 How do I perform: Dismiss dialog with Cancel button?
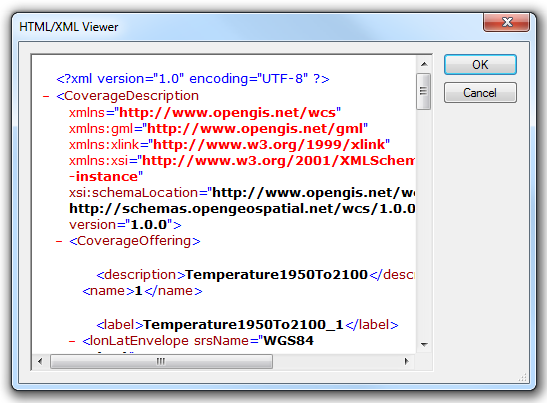click(480, 92)
